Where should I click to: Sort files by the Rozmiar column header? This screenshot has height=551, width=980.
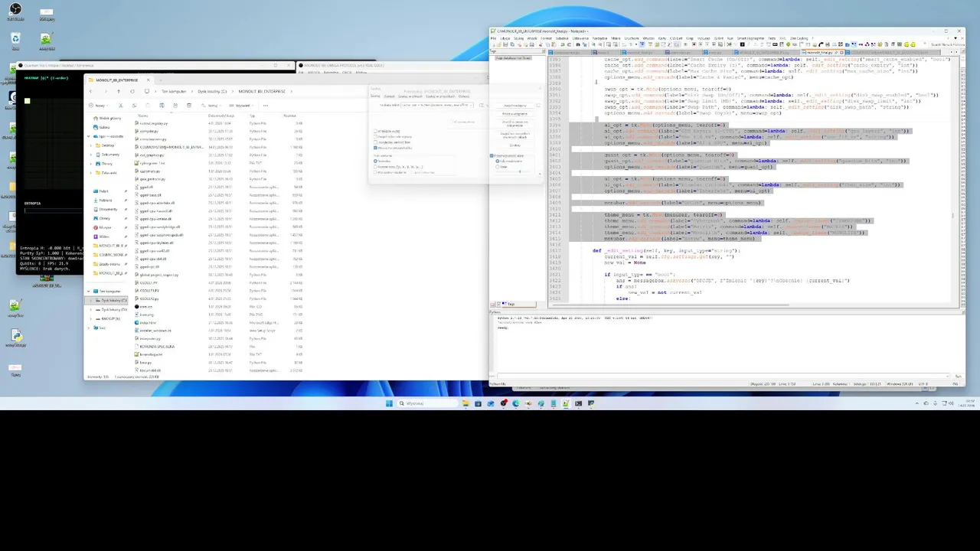(x=290, y=115)
